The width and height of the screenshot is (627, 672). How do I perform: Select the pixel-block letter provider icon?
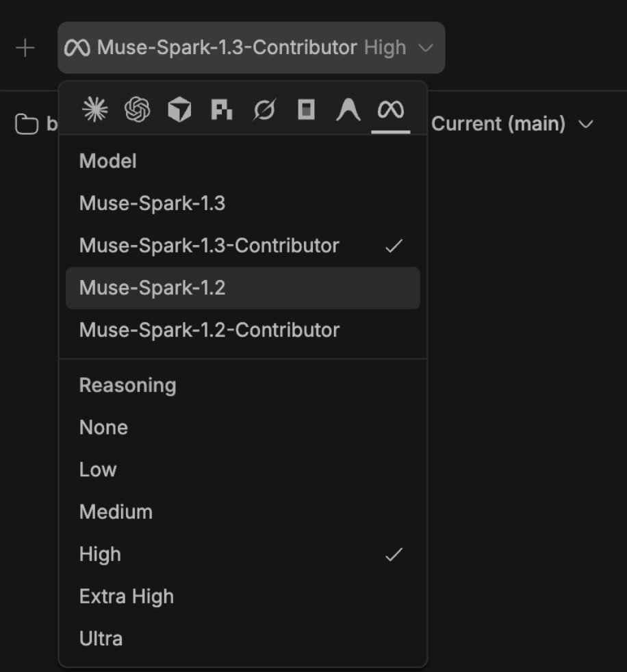[222, 109]
